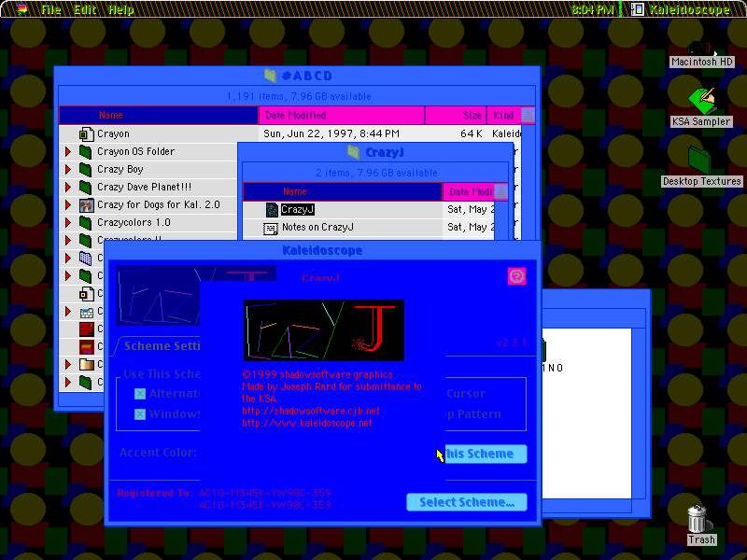Click the 1,191 items, 7.96 GB available text
This screenshot has height=560, width=747.
point(299,96)
